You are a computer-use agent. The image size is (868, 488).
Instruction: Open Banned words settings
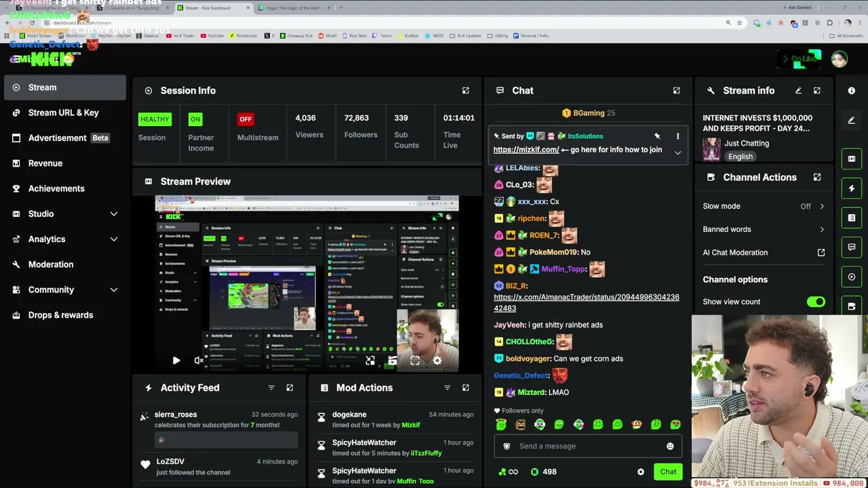(764, 229)
